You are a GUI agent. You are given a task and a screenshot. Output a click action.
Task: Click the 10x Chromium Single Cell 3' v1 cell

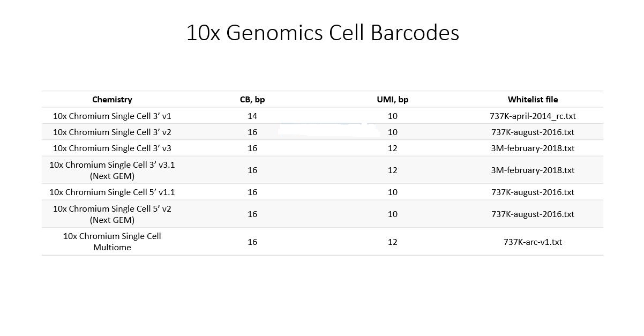pyautogui.click(x=112, y=116)
